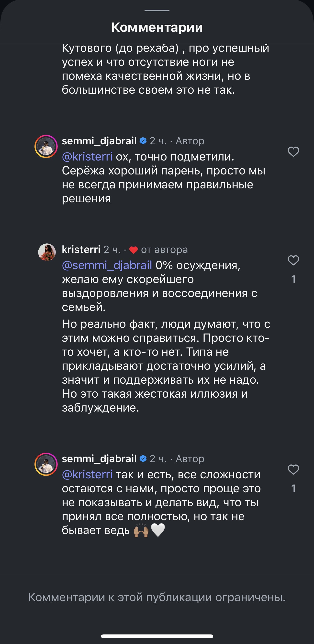The width and height of the screenshot is (314, 644).
Task: View like count on kristerri's comment
Action: click(293, 279)
